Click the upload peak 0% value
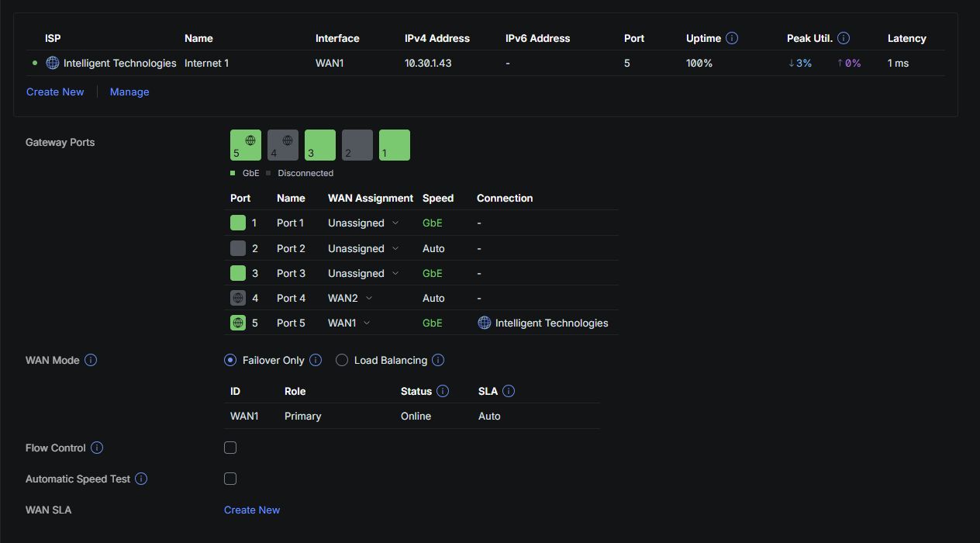Screen dimensions: 980x543 click(x=849, y=63)
